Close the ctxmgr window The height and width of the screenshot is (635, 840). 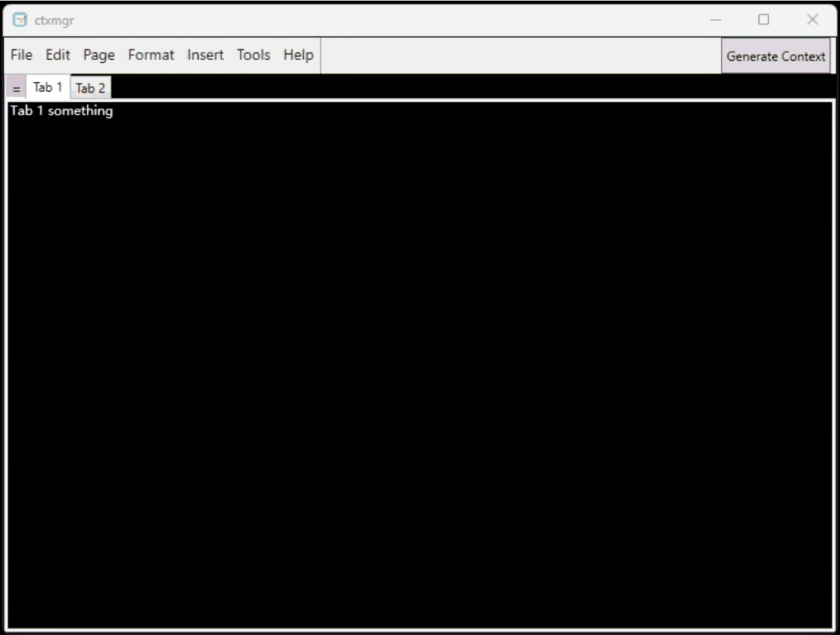[x=812, y=20]
